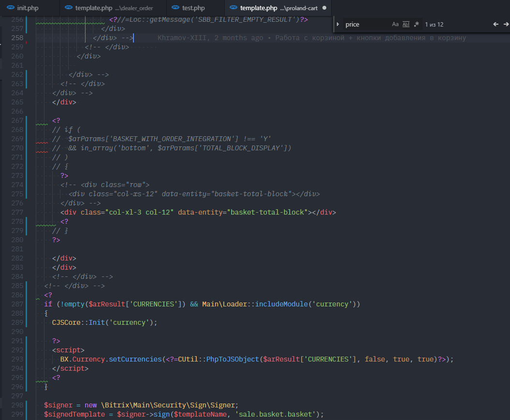Toggle Match Whole Word option
The image size is (510, 420).
click(406, 24)
